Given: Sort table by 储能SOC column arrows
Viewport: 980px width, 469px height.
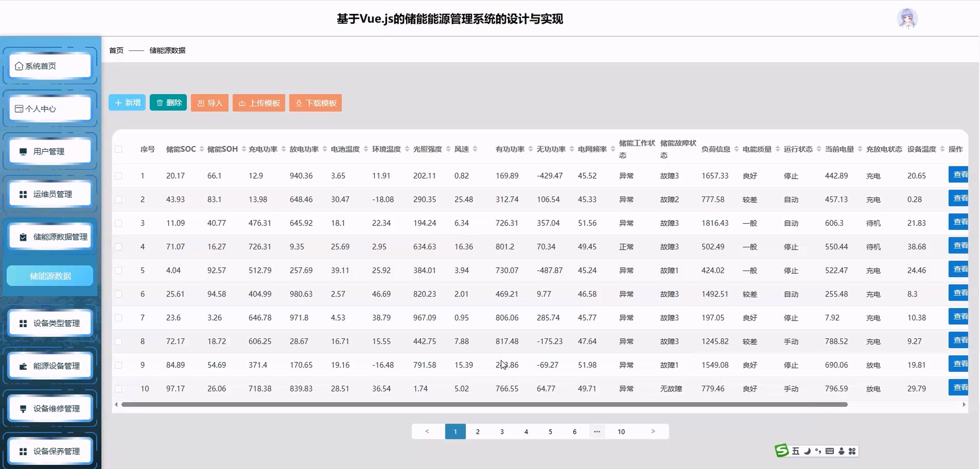Looking at the screenshot, I should (202, 149).
